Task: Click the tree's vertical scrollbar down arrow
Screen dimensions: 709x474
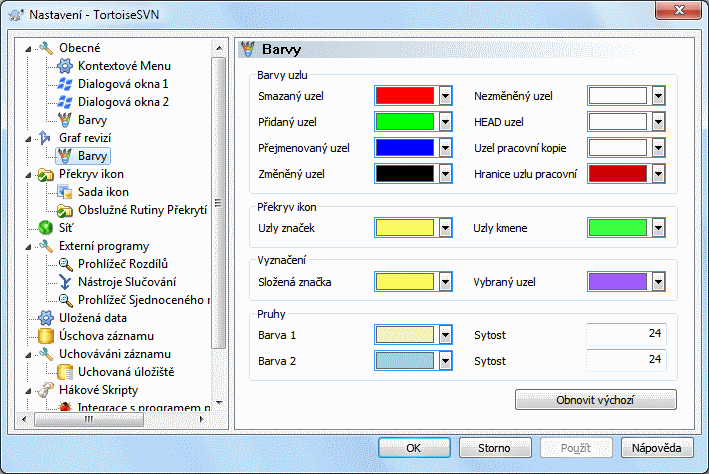Action: click(x=219, y=402)
